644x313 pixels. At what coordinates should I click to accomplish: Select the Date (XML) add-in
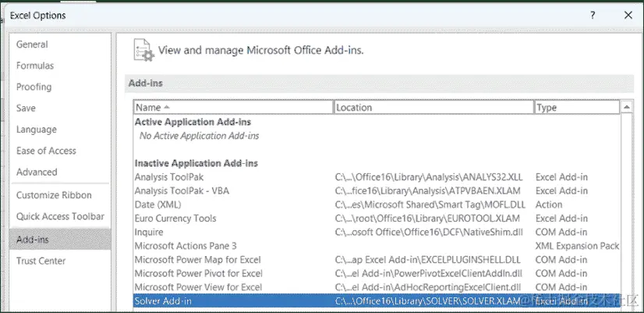point(377,205)
